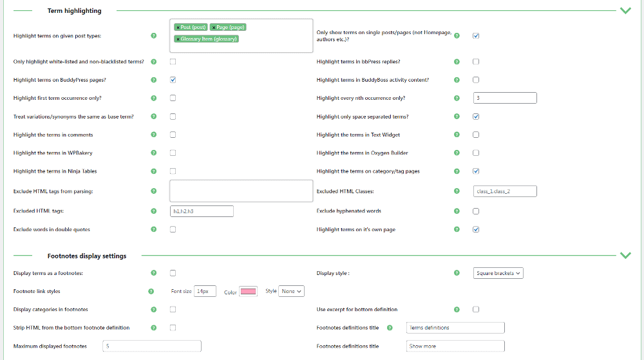Click help icon next to Excluded HTML Classes
Viewport: 644px width, 360px height.
pyautogui.click(x=457, y=191)
